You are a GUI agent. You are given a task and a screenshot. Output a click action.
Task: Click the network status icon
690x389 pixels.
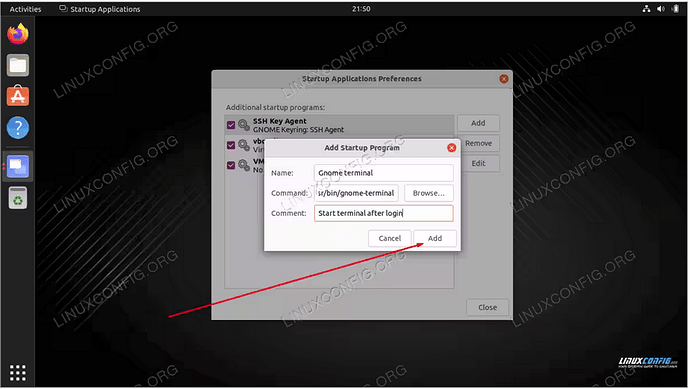[x=646, y=9]
